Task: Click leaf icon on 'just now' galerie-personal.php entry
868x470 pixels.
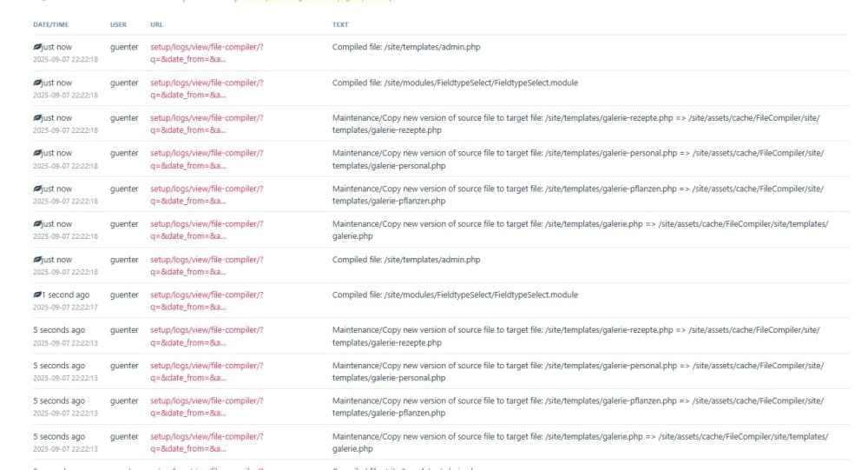Action: point(37,154)
